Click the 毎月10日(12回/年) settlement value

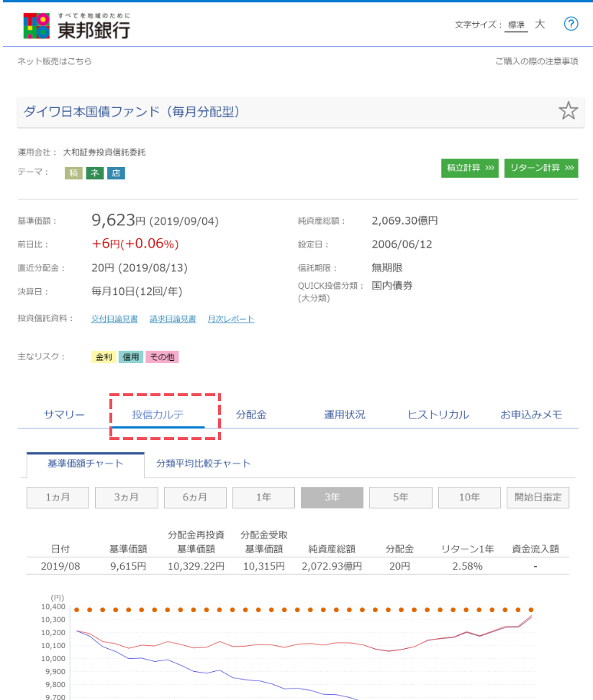point(137,292)
